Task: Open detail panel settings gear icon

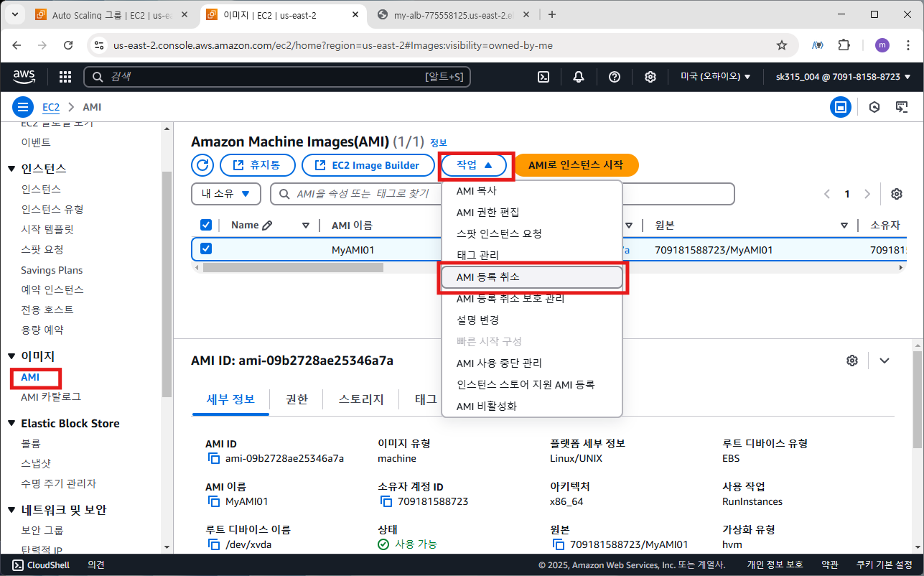Action: tap(852, 361)
